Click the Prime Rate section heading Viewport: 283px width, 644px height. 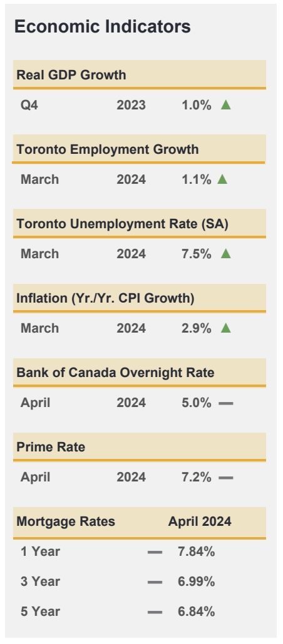pyautogui.click(x=51, y=447)
